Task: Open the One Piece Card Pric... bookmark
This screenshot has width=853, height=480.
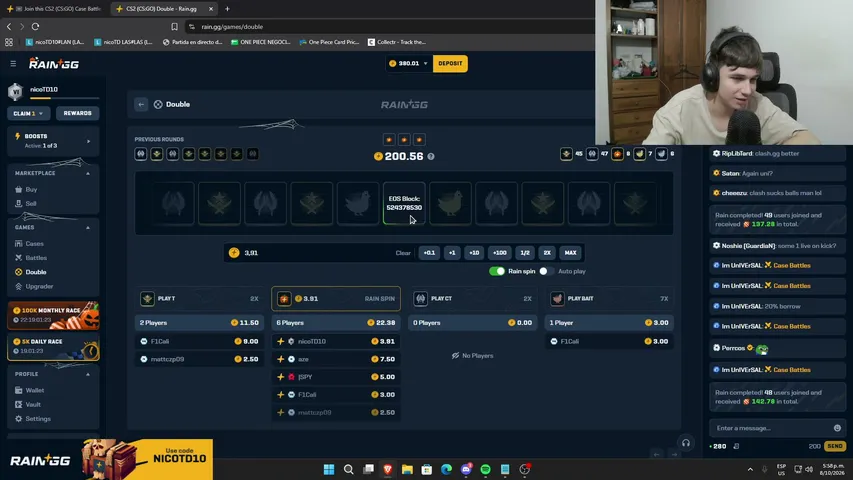Action: pos(329,42)
